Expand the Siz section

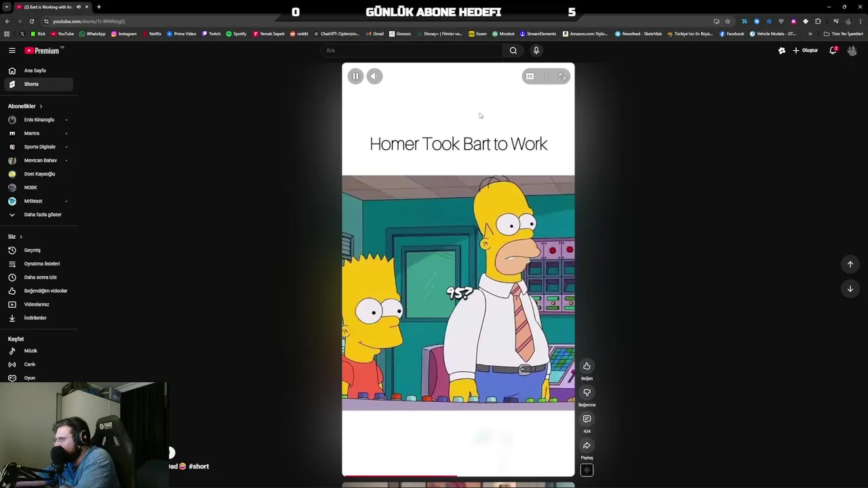pos(15,237)
